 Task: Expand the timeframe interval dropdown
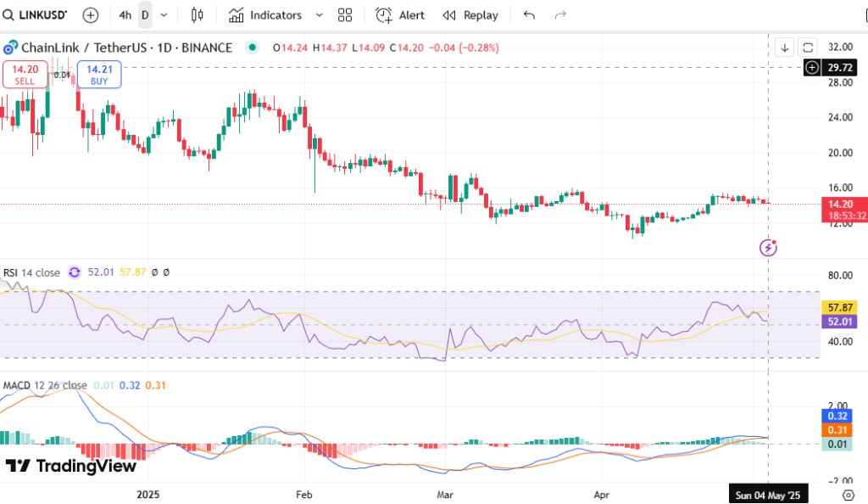164,15
